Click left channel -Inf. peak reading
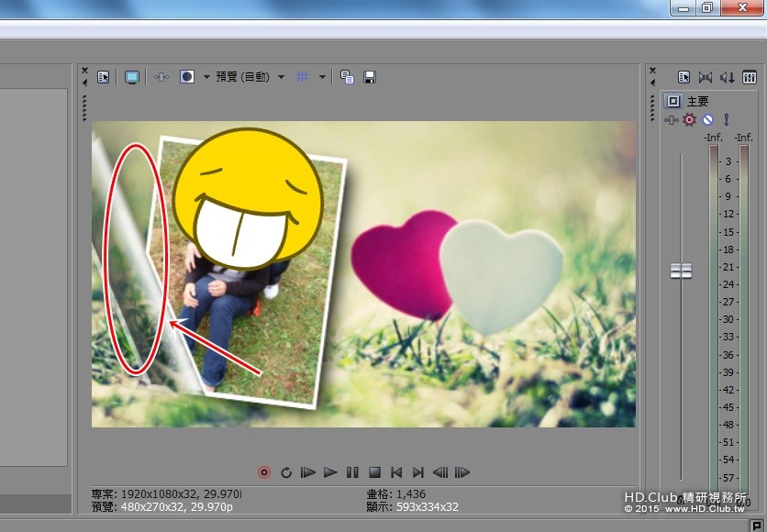The image size is (767, 532). point(713,138)
